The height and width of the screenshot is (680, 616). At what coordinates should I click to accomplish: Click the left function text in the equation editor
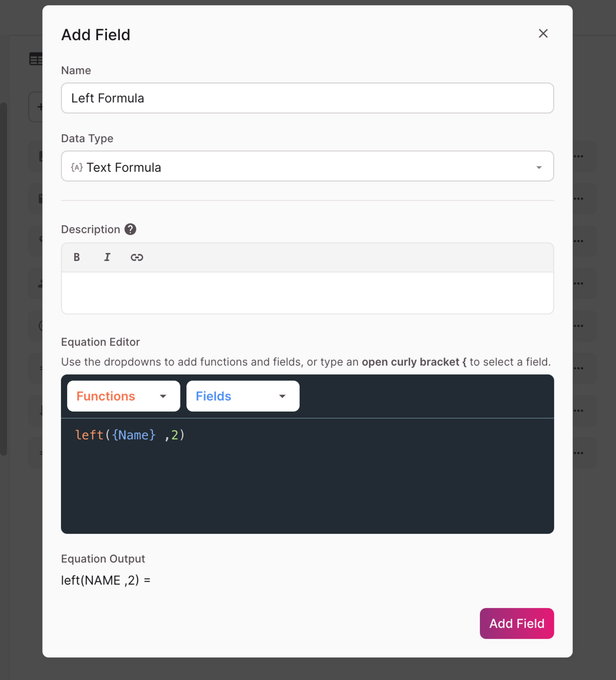point(89,435)
